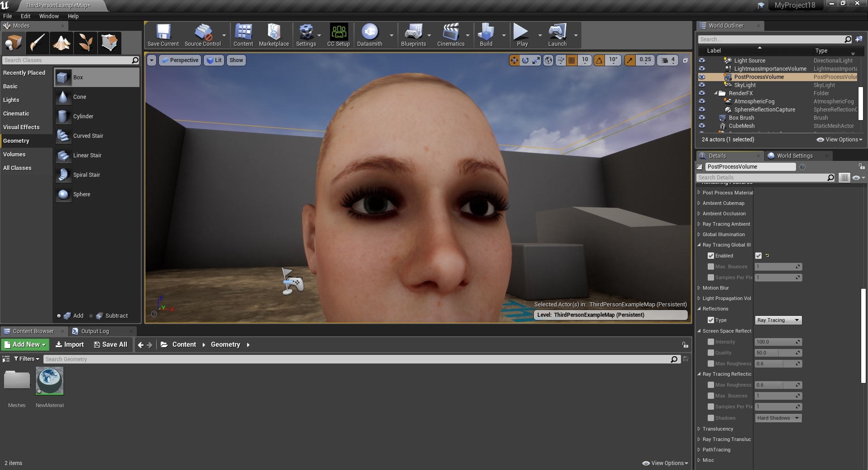The width and height of the screenshot is (868, 470).
Task: Open the Content toolbar icon
Action: click(x=243, y=35)
